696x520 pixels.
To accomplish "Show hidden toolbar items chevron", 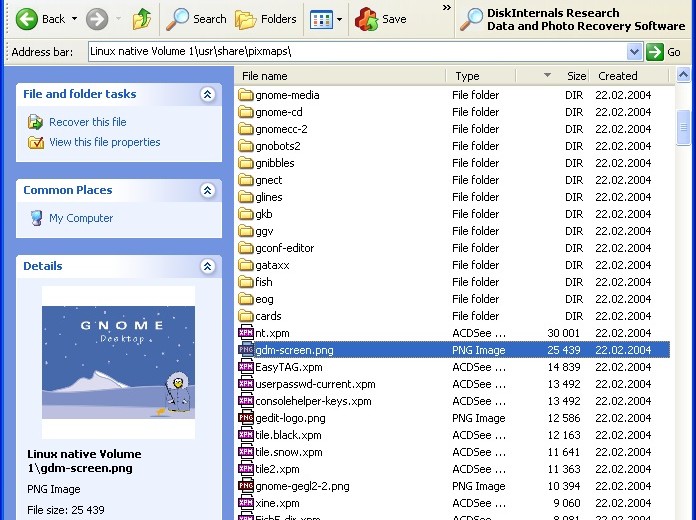I will (x=446, y=8).
